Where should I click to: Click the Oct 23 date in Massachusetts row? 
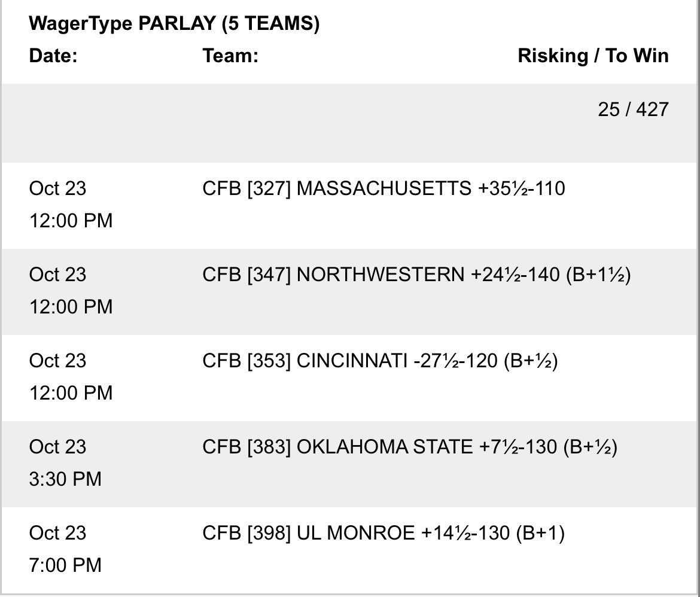(57, 188)
